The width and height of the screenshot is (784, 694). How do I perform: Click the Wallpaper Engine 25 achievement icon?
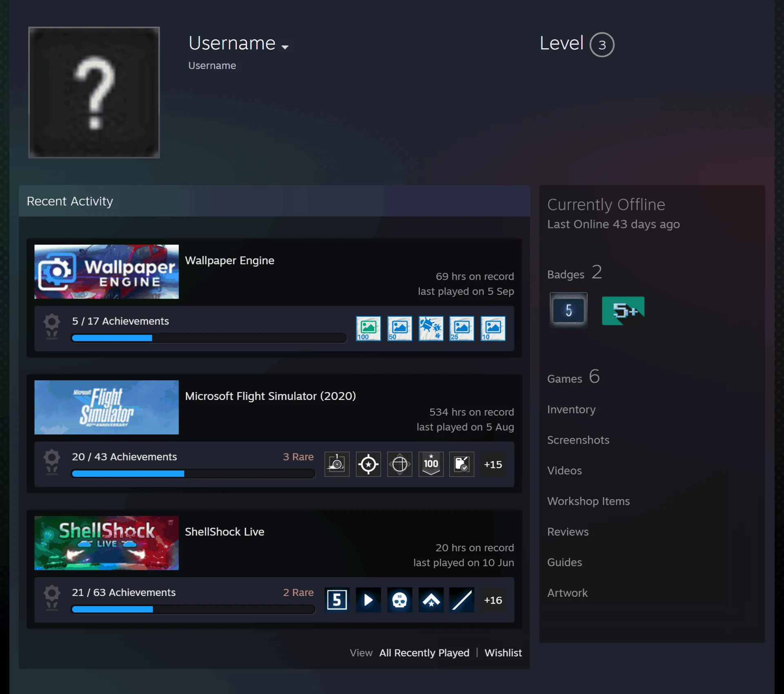pyautogui.click(x=462, y=328)
